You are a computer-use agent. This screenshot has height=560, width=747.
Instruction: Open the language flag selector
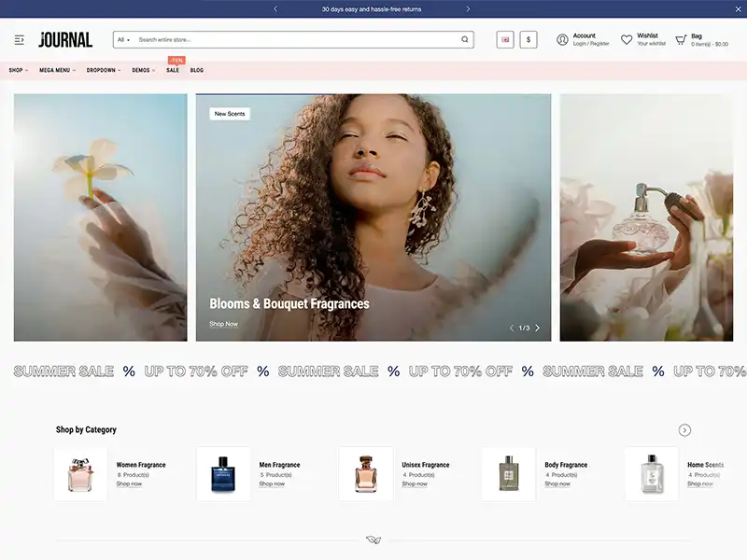[505, 40]
